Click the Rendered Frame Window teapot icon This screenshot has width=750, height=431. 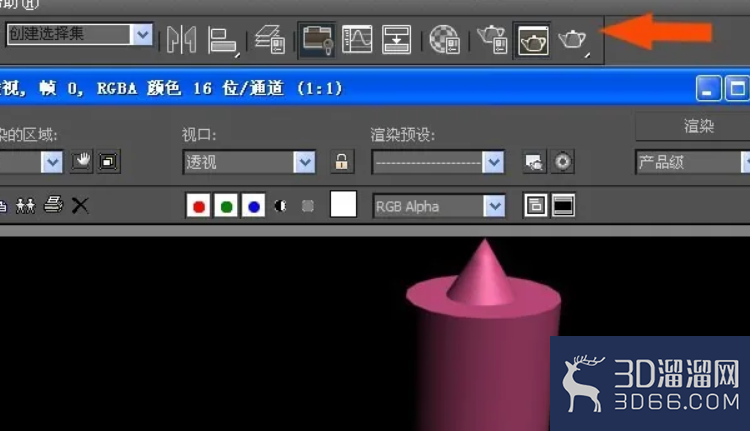(532, 40)
